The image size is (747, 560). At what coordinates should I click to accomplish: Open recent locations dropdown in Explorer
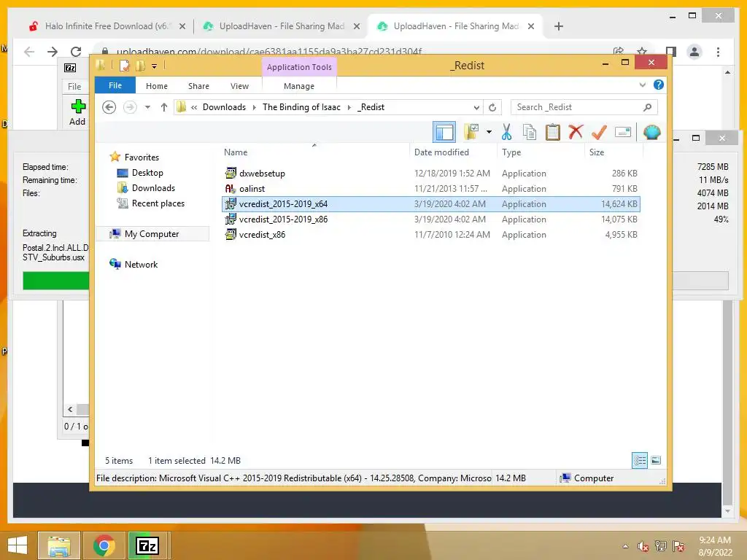click(147, 107)
